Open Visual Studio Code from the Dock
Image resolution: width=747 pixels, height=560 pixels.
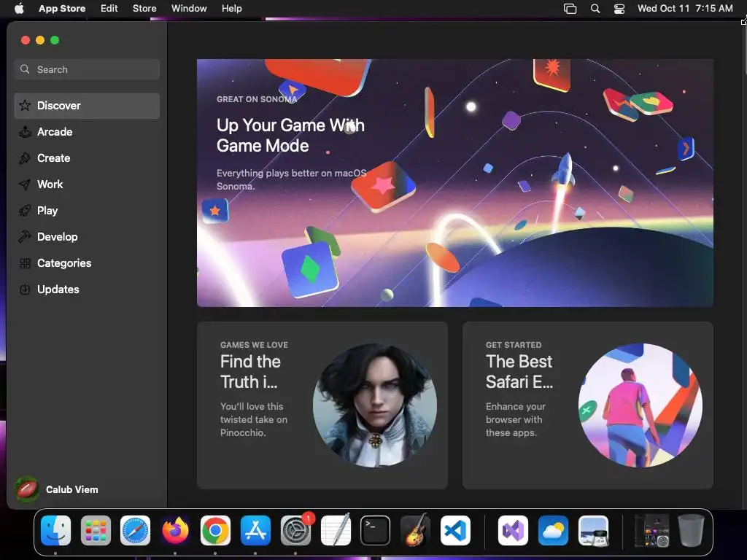pyautogui.click(x=455, y=531)
